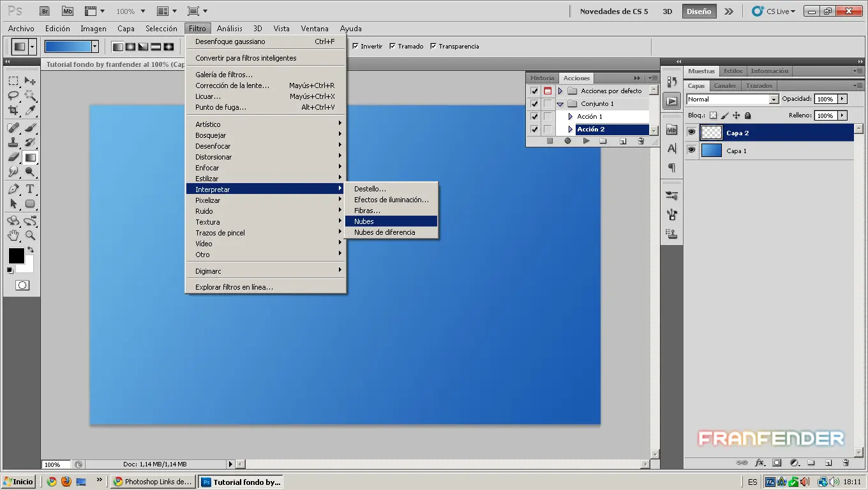Click Inicio start button
868x490 pixels.
pyautogui.click(x=19, y=482)
